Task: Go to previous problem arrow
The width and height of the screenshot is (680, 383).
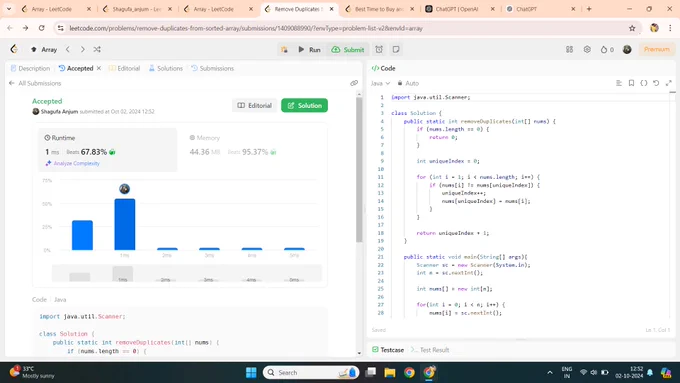Action: (68, 49)
